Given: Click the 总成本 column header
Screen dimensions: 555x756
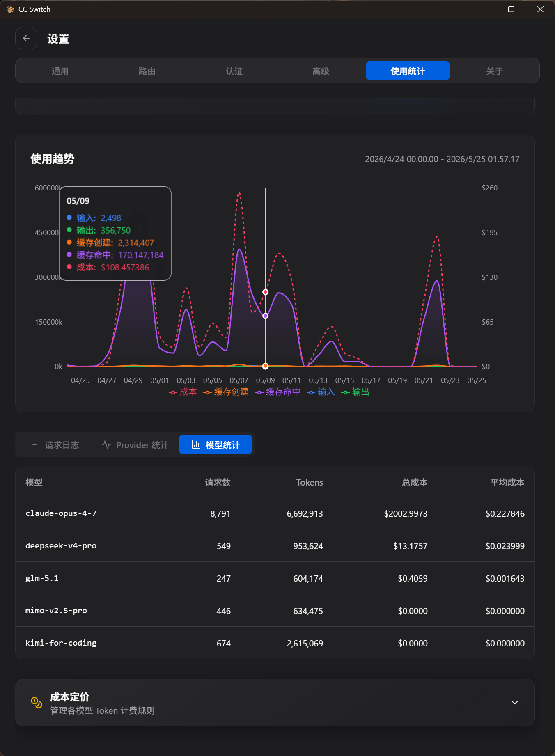Looking at the screenshot, I should tap(415, 482).
